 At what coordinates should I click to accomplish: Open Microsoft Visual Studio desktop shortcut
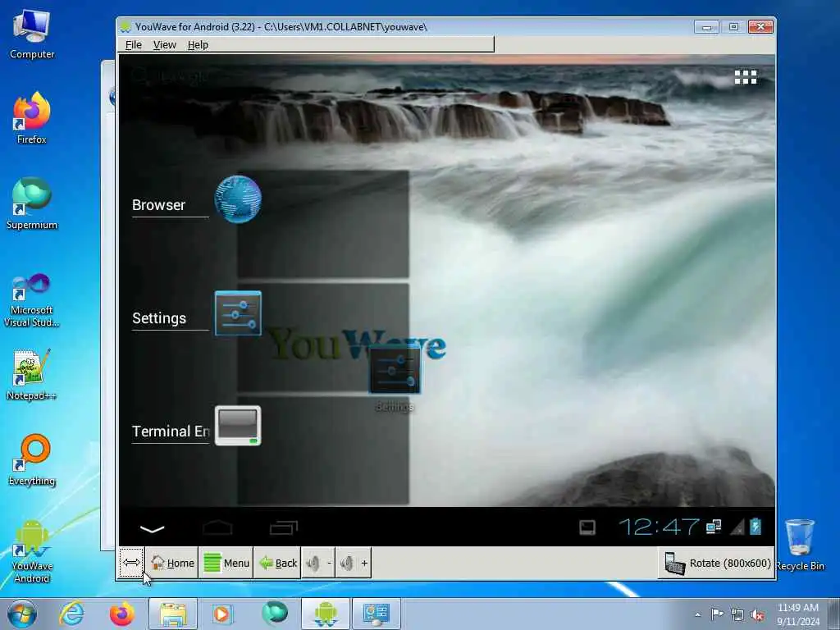coord(32,300)
